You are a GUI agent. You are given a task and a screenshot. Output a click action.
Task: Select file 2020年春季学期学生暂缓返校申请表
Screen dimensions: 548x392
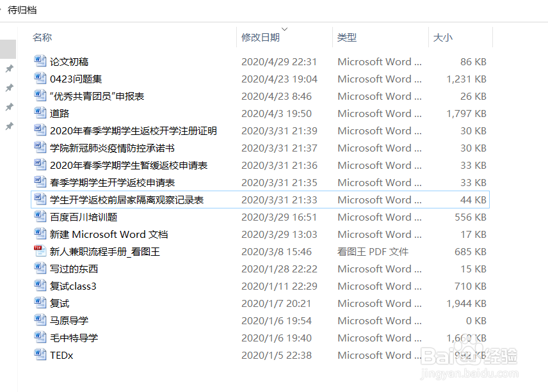[129, 166]
